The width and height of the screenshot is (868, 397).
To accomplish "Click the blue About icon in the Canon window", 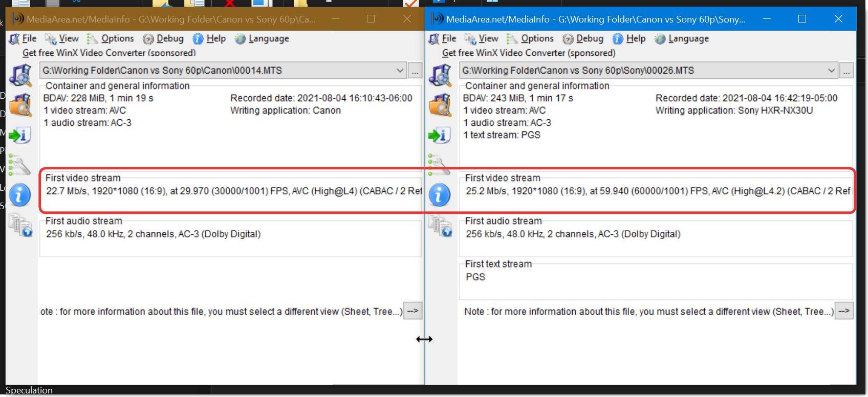I will (20, 195).
